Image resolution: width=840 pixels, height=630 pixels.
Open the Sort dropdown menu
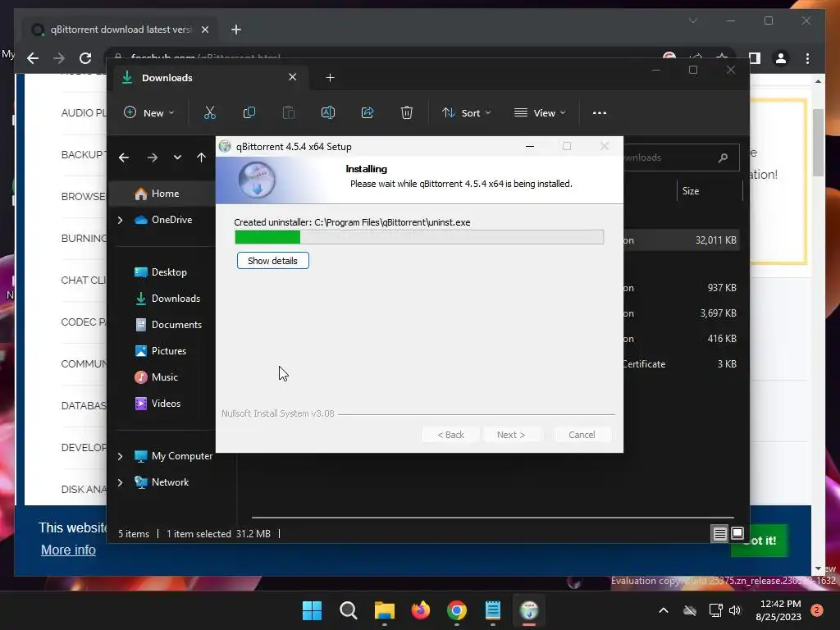click(466, 112)
